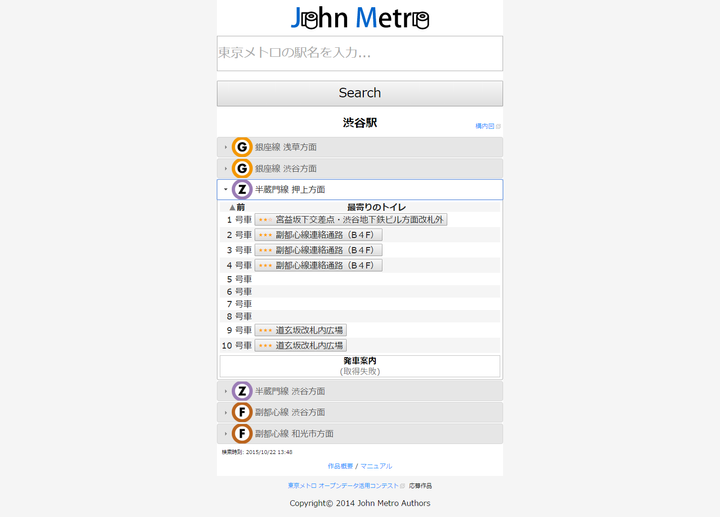The width and height of the screenshot is (720, 517).
Task: Focus the station name search field
Action: 360,53
